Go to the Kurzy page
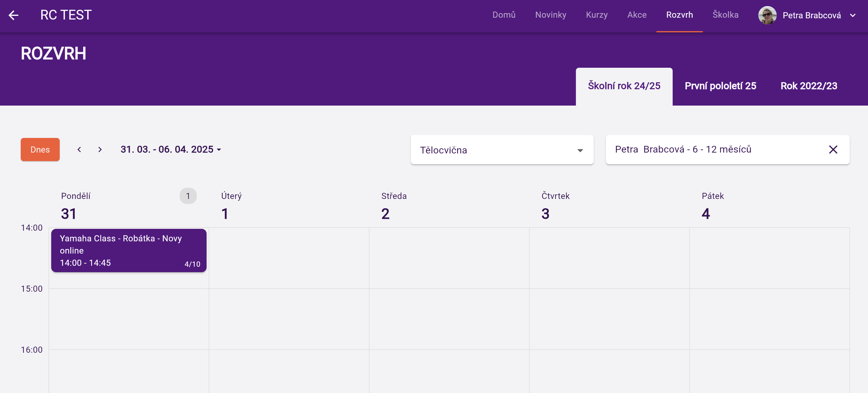The image size is (868, 393). [x=596, y=15]
